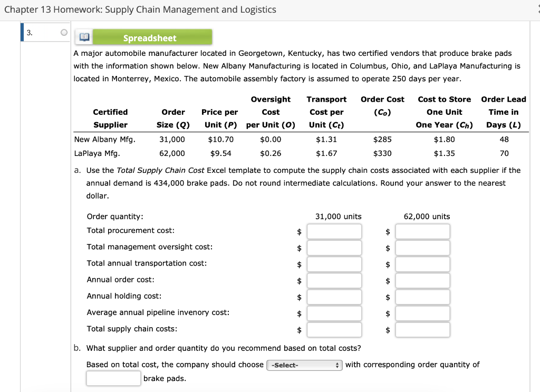
Task: Click total supply chain costs field for 62,000 units
Action: pyautogui.click(x=422, y=329)
